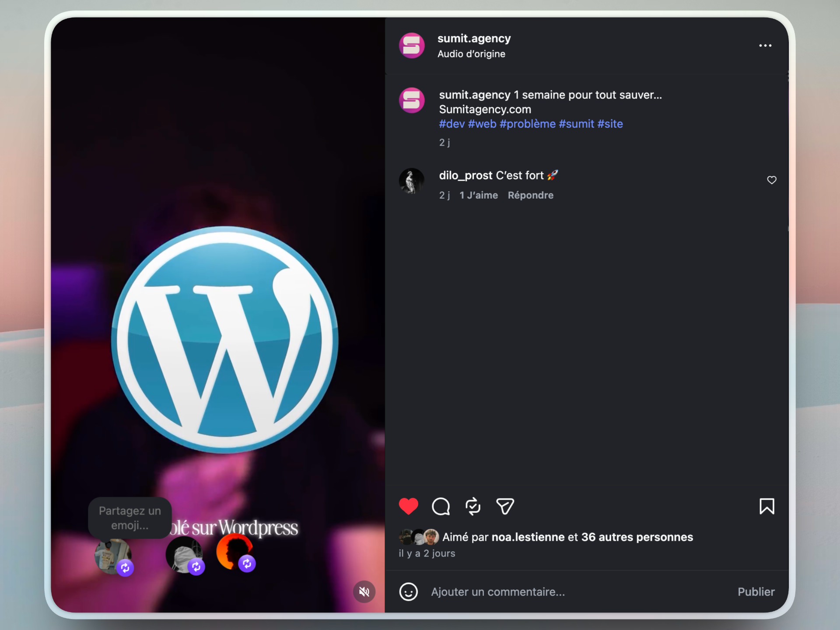Image resolution: width=840 pixels, height=630 pixels.
Task: Like dilo_prost's comment with the heart
Action: pos(771,180)
